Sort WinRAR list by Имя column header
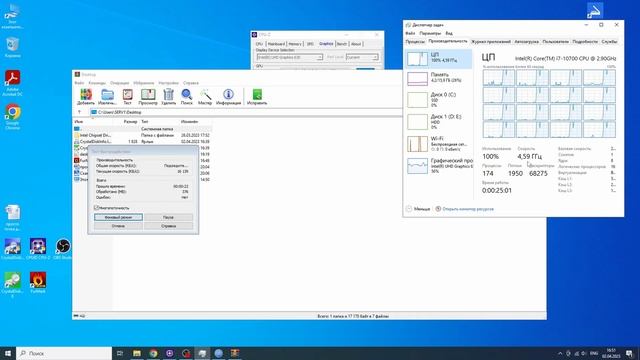 [x=93, y=122]
